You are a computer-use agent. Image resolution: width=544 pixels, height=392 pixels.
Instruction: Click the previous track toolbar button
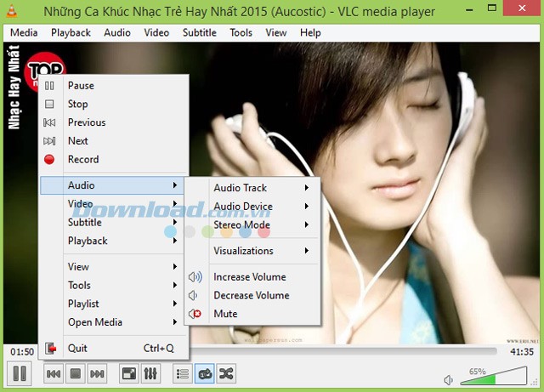[x=53, y=373]
